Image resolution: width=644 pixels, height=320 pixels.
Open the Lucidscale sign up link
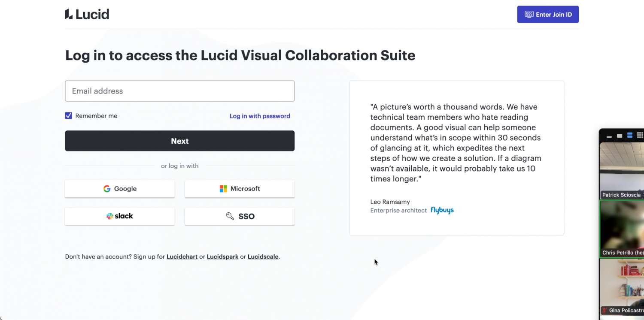coord(263,257)
